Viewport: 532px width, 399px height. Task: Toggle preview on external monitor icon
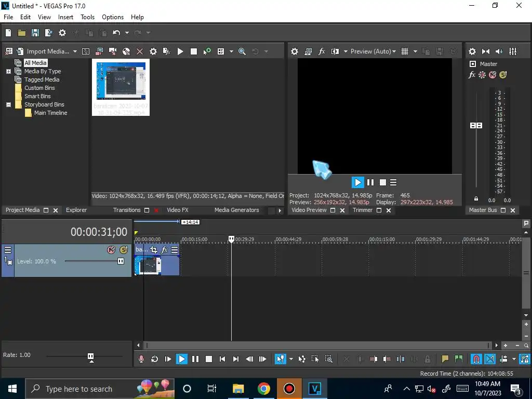click(x=308, y=51)
